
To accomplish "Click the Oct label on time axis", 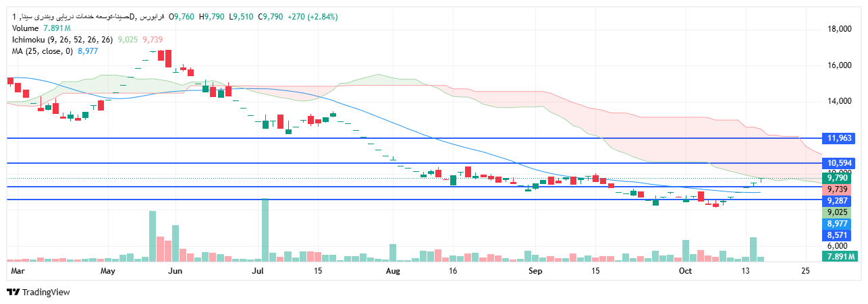I will coord(686,271).
